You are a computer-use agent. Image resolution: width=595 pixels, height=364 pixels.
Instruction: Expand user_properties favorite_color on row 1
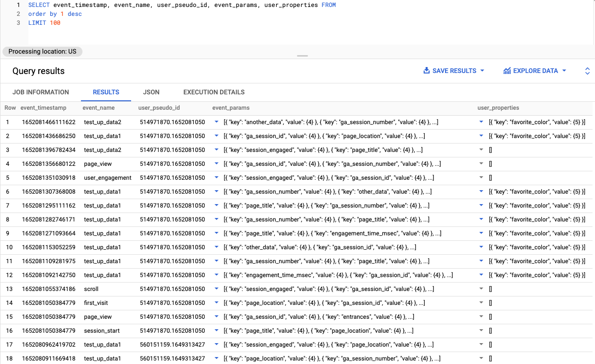click(x=481, y=122)
